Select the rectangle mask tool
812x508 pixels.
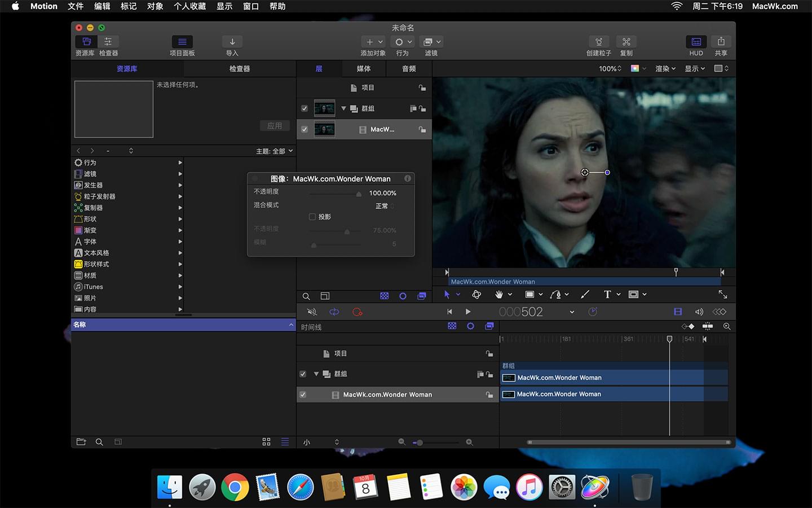click(633, 295)
